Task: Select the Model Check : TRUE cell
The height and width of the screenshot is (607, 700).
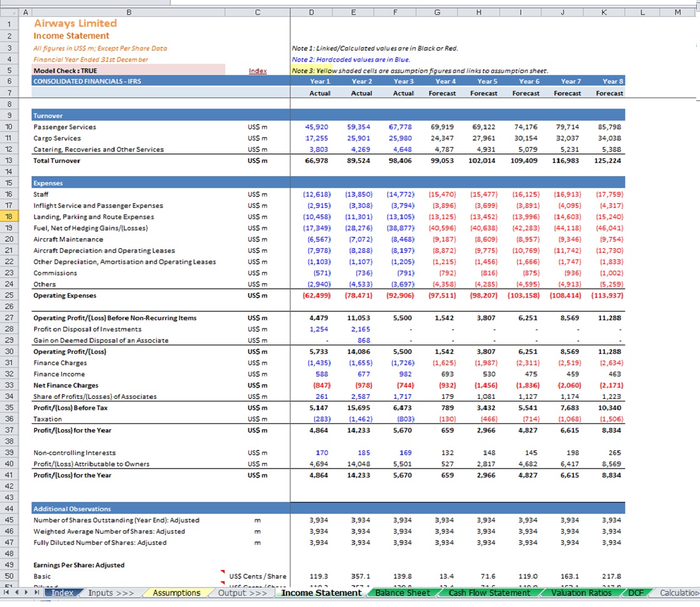Action: [x=128, y=71]
